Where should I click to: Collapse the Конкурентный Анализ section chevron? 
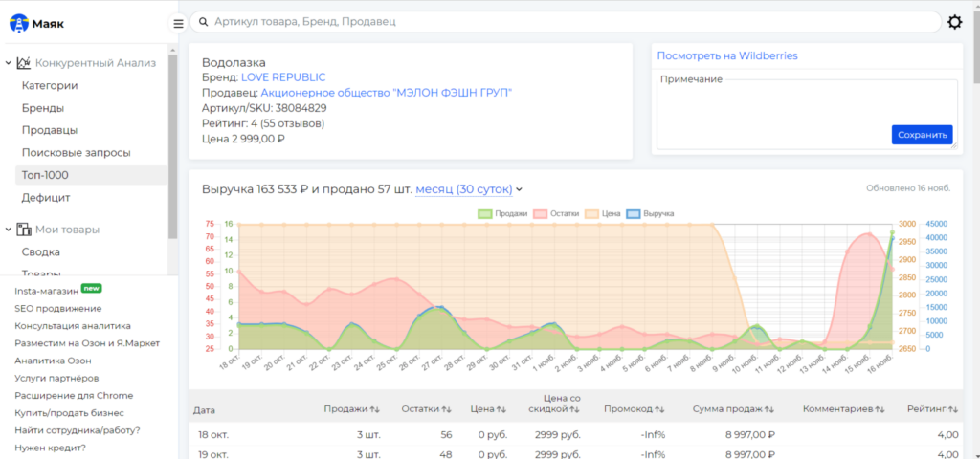tap(8, 63)
